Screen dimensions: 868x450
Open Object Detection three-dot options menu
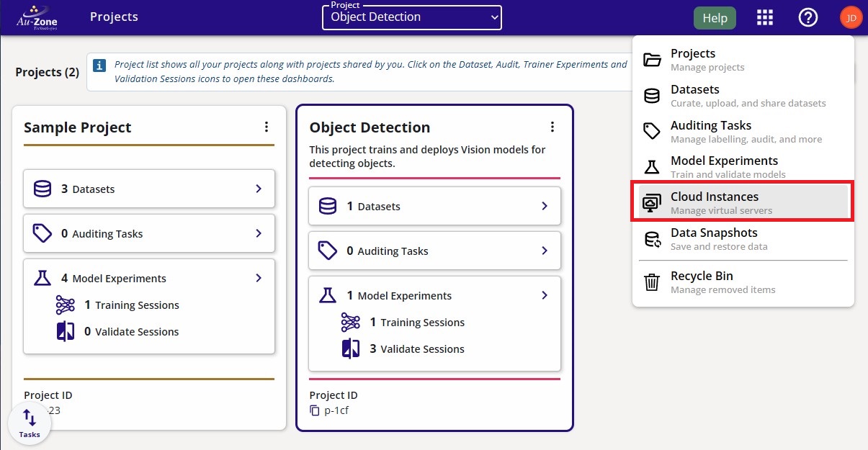[552, 127]
